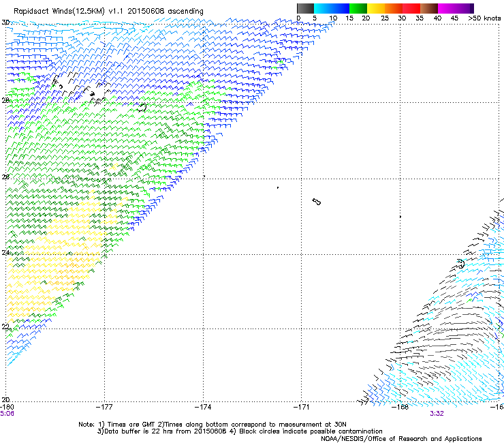Click the gray 0-5 knots color segment
This screenshot has width=504, height=443.
[305, 8]
